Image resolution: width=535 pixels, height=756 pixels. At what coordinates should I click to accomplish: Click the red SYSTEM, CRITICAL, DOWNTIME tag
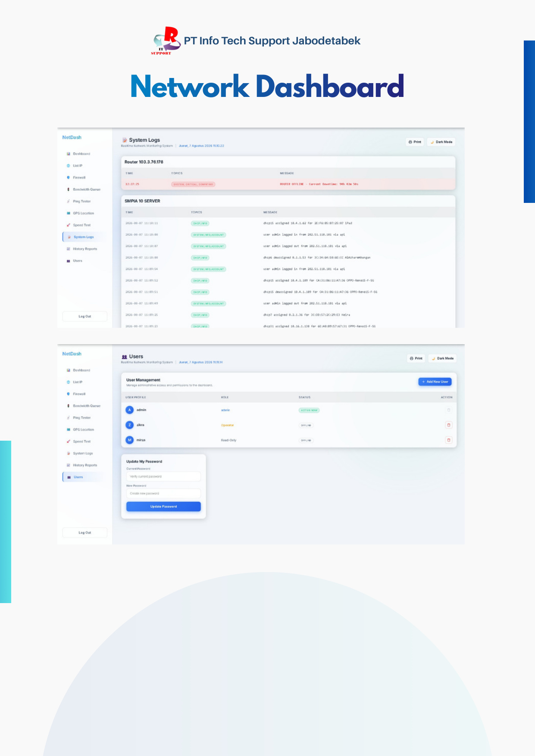point(193,184)
